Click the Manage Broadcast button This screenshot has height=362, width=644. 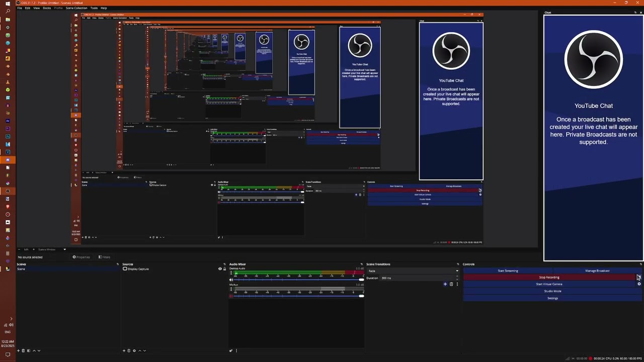[x=597, y=271]
